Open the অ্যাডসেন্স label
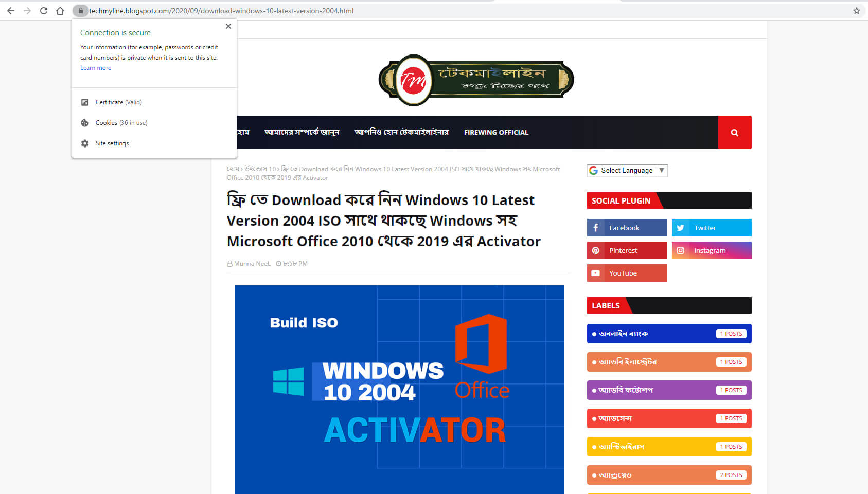Screen dimensions: 868x494 point(669,418)
